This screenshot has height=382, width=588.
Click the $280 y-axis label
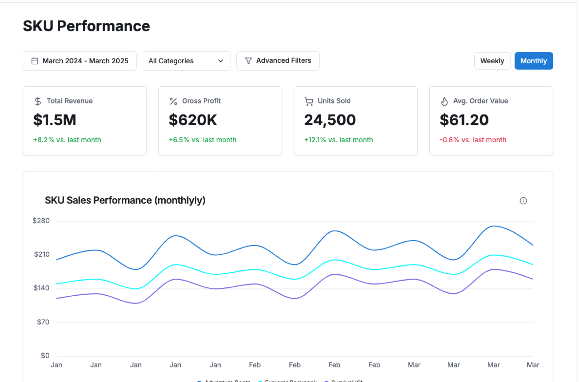41,221
